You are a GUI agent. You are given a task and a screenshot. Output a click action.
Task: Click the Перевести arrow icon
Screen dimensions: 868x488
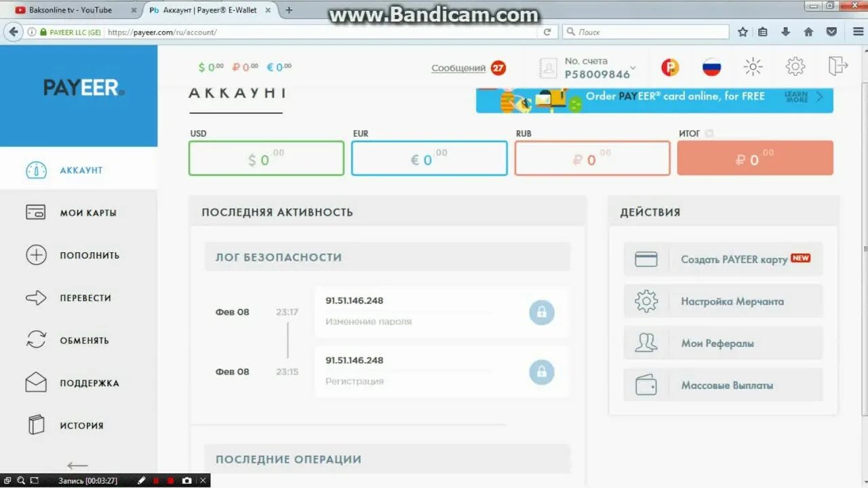[x=36, y=298]
